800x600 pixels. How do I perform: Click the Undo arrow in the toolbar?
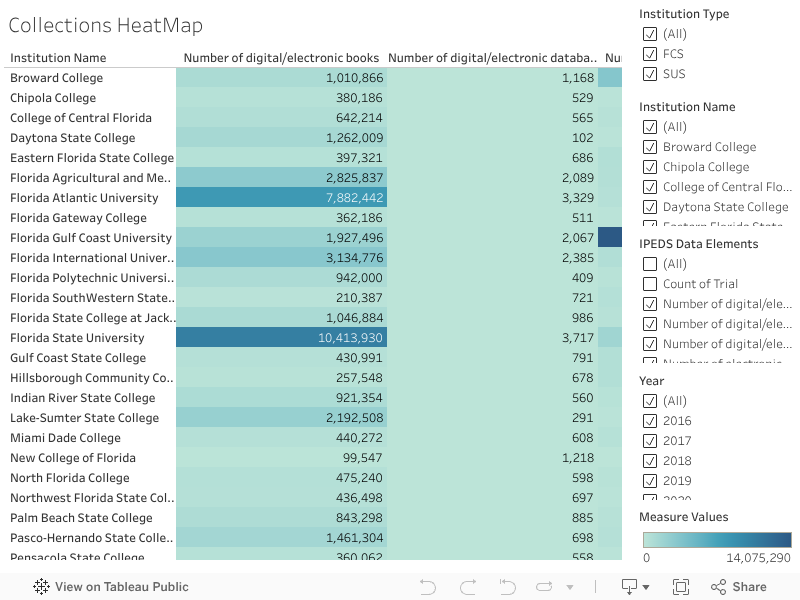point(428,587)
